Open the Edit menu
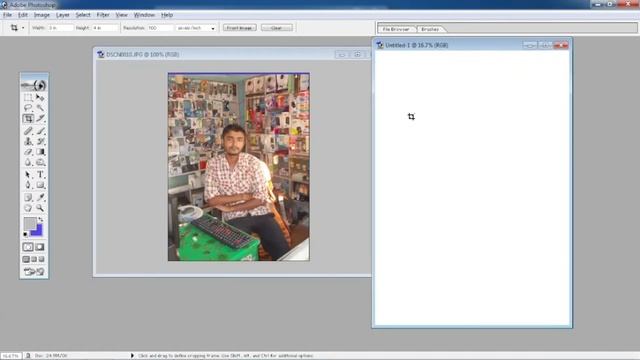Screen dimensions: 640x360 [x=23, y=15]
